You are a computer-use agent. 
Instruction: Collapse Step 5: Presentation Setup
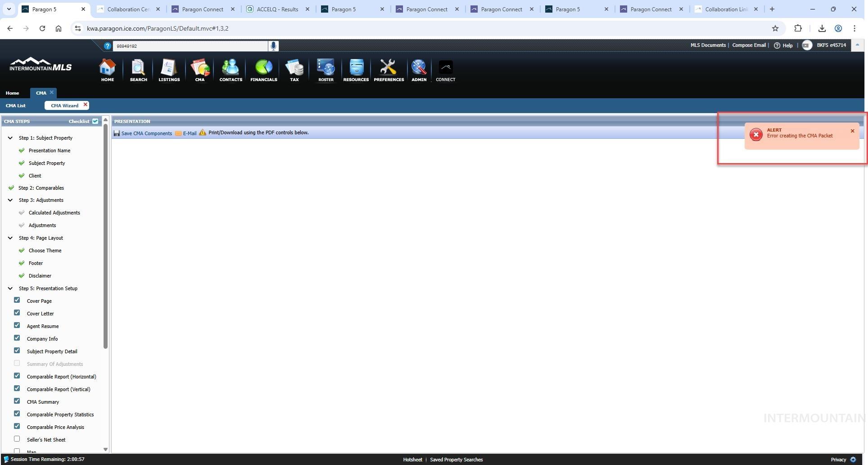(x=10, y=288)
